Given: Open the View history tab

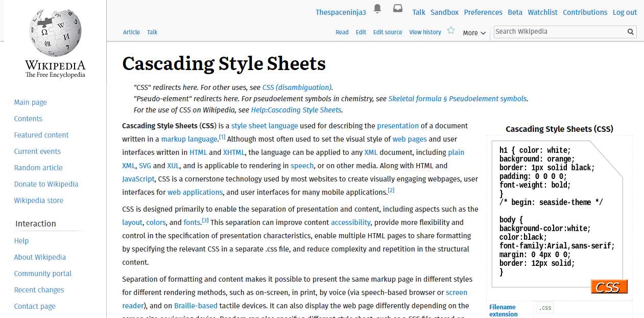Looking at the screenshot, I should 425,32.
